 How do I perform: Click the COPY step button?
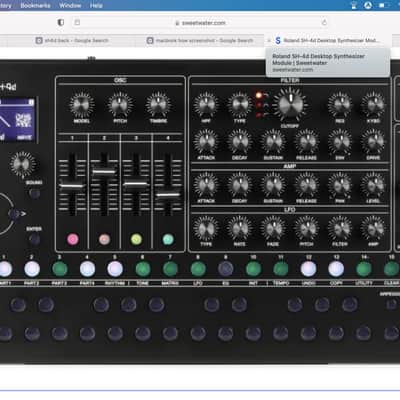336,269
